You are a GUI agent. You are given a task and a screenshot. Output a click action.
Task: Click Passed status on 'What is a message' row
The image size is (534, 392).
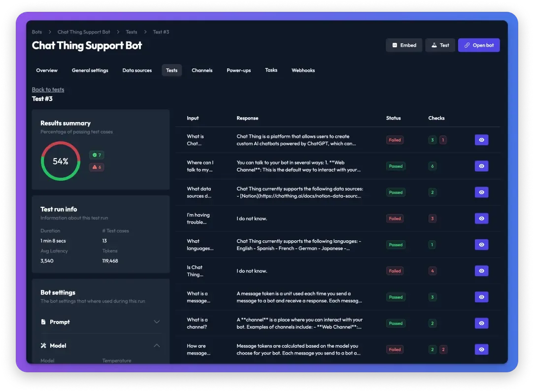coord(396,297)
